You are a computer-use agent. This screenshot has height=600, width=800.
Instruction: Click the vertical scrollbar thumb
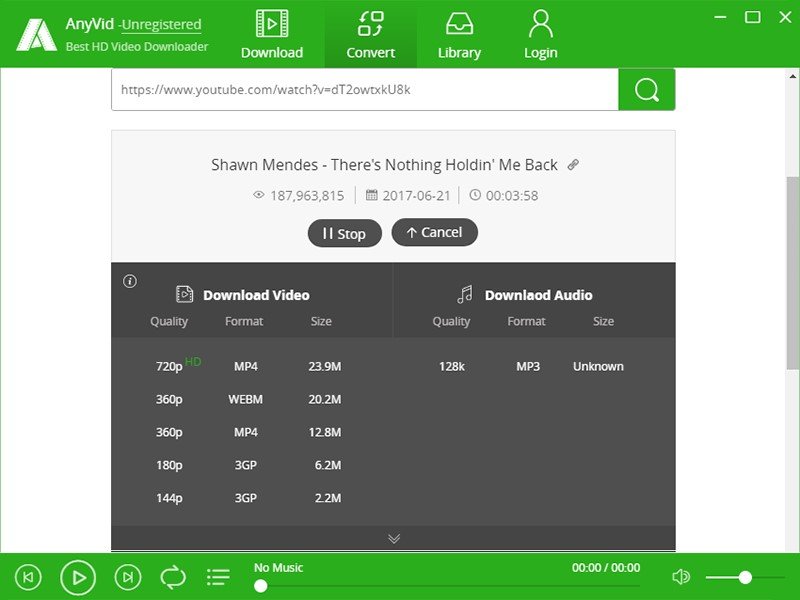[x=792, y=273]
